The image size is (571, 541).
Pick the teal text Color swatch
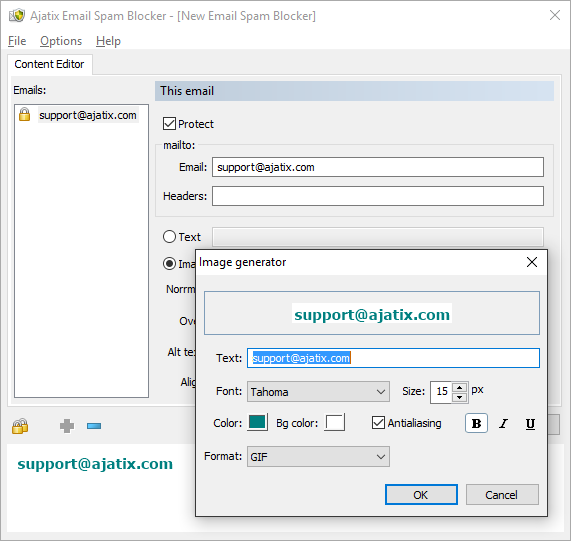[x=257, y=422]
